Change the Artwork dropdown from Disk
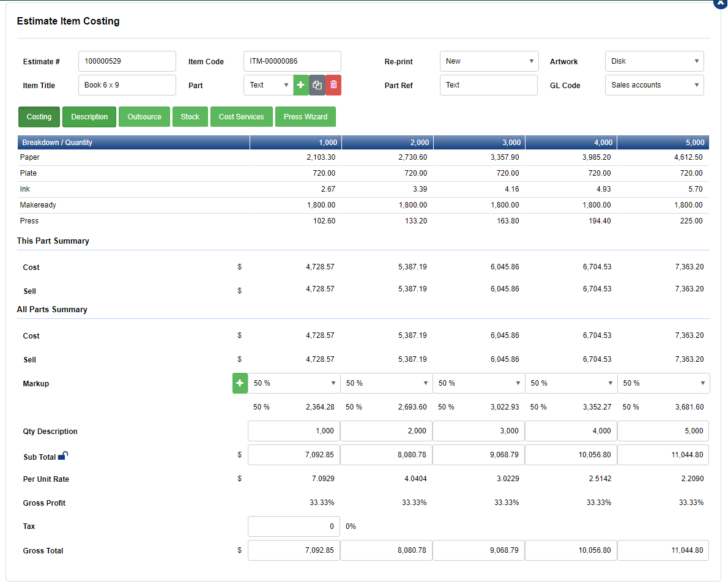Screen dimensions: 728x584 (x=654, y=61)
